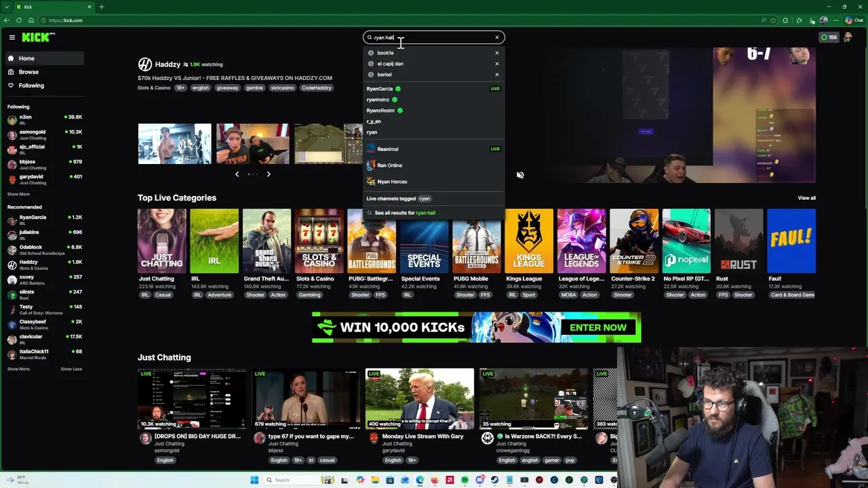Open Edge Copilot Chat button
The width and height of the screenshot is (868, 488).
[x=854, y=20]
